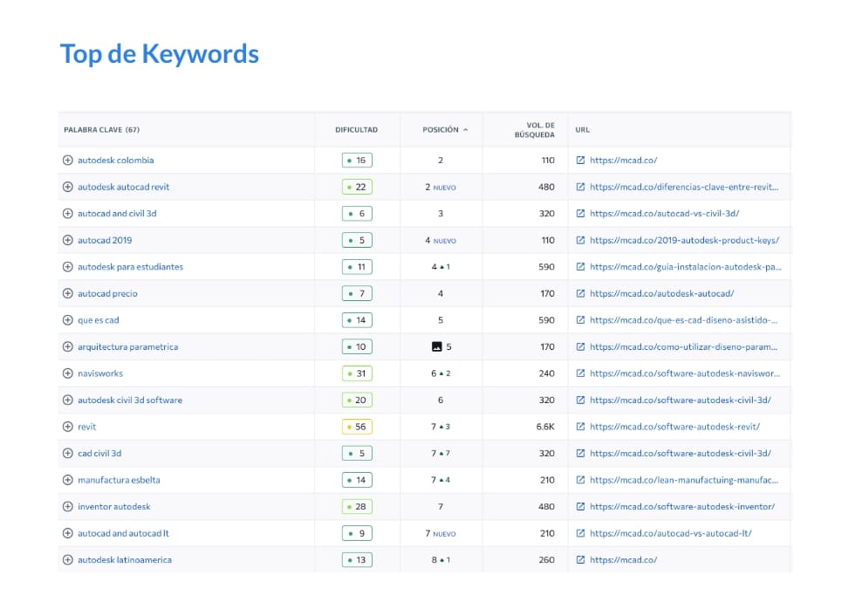Click the search volume 6.6K value
Viewport: 855px width, 616px height.
click(x=545, y=427)
